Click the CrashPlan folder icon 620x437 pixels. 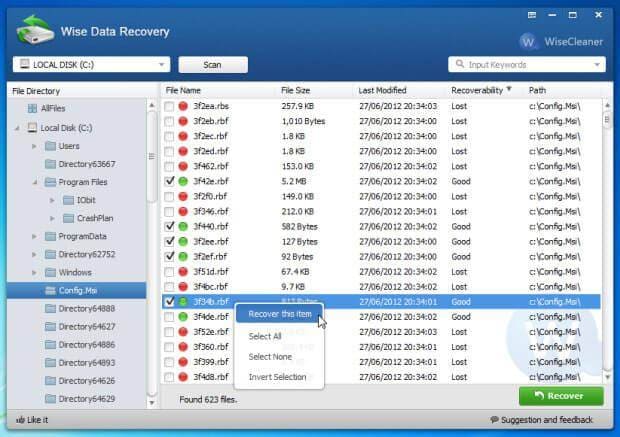click(68, 218)
